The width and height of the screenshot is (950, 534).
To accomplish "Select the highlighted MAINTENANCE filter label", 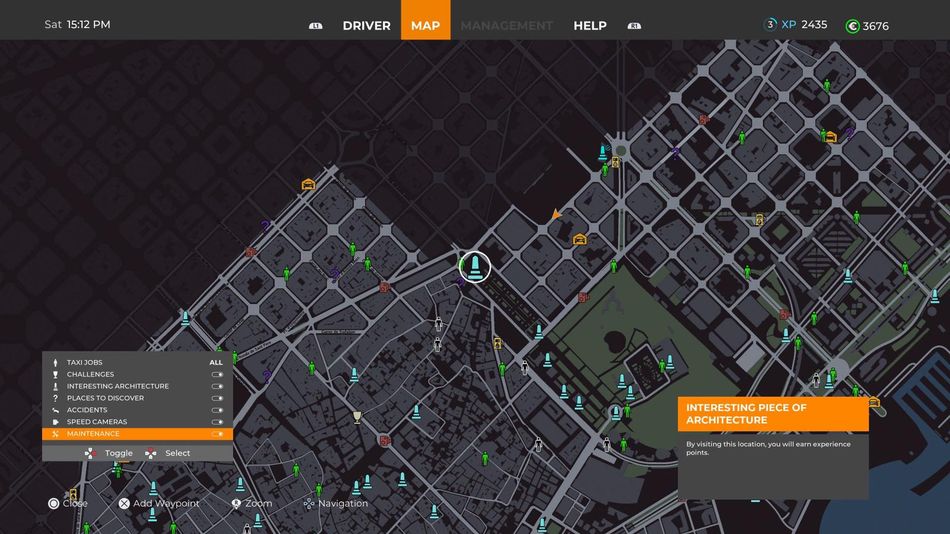I will tap(93, 434).
